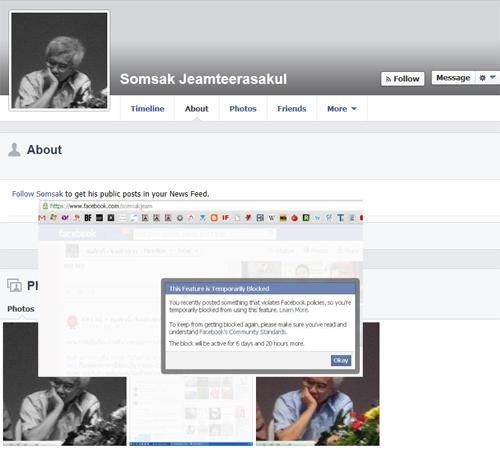500x450 pixels.
Task: Go to the Friends tab
Action: coord(292,109)
